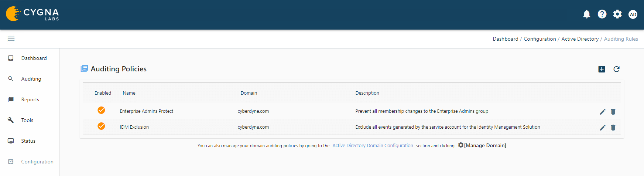The width and height of the screenshot is (644, 176).
Task: Open the Active Directory Domain Configuration link
Action: [x=373, y=146]
